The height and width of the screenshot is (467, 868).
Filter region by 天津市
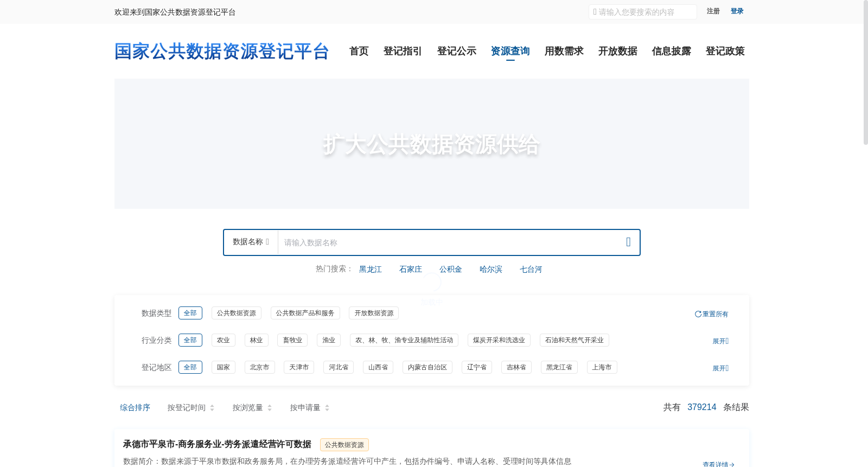pyautogui.click(x=299, y=367)
